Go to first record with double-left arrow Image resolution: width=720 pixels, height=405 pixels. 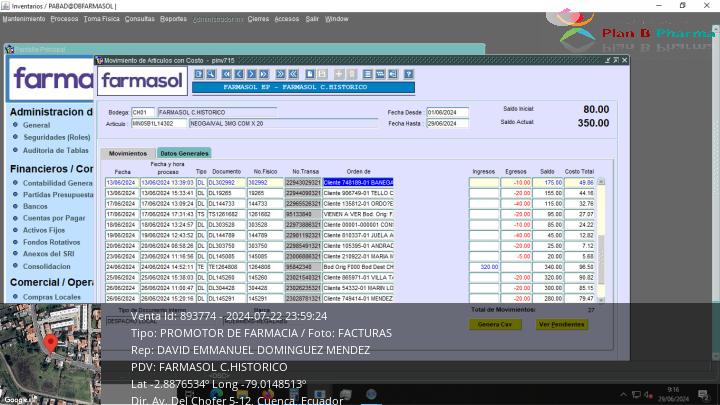[x=226, y=74]
